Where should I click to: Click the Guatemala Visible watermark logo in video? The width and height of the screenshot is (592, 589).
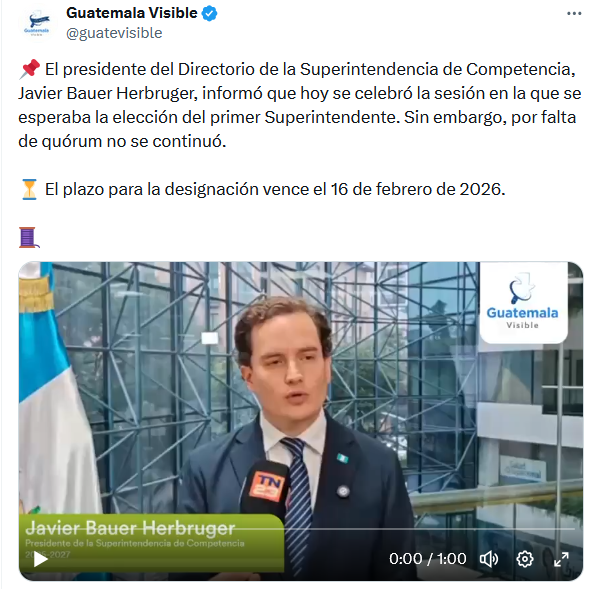tap(523, 302)
